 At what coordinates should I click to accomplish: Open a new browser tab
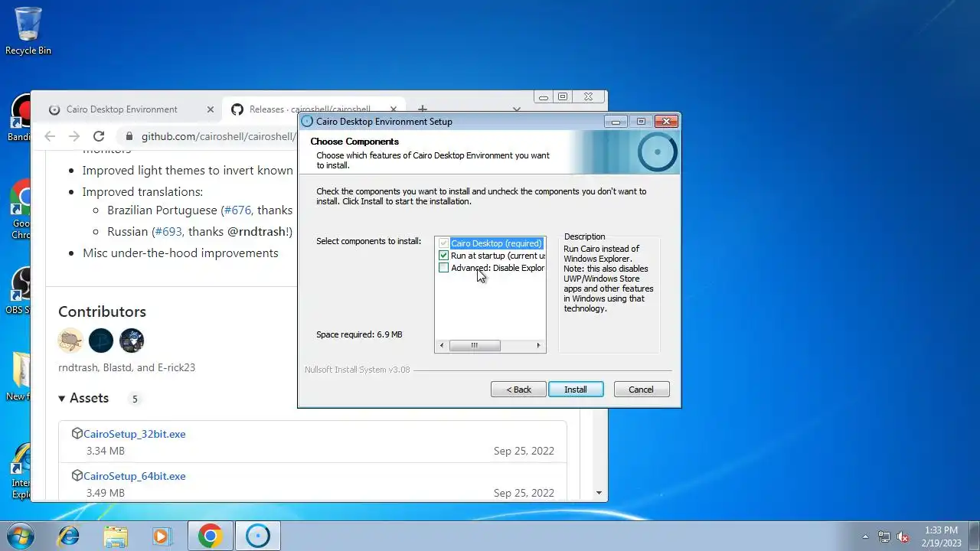point(422,109)
